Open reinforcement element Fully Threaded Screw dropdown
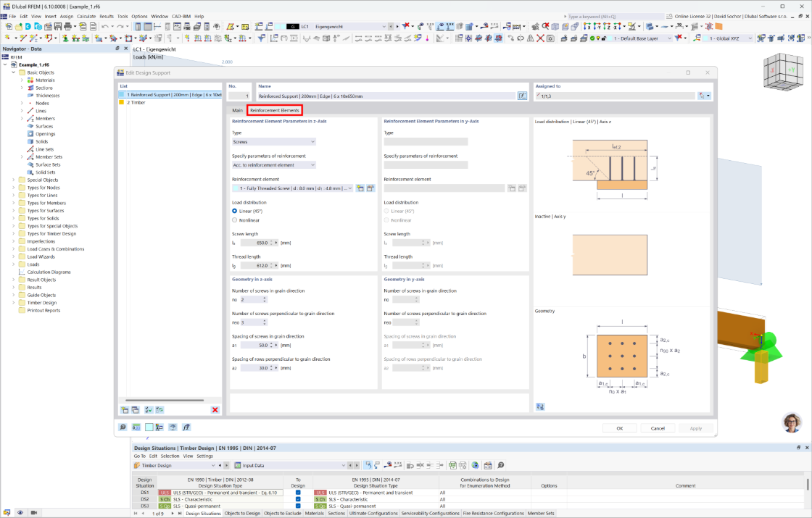The height and width of the screenshot is (518, 812). click(293, 188)
